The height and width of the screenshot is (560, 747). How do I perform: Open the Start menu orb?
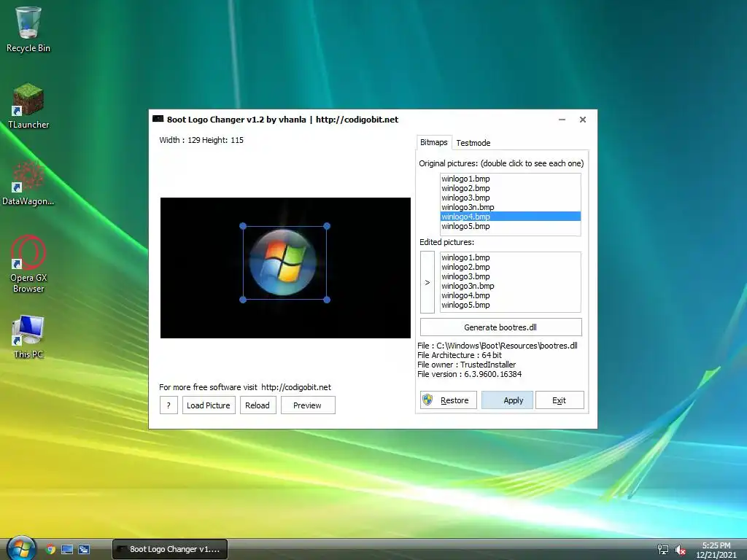21,548
